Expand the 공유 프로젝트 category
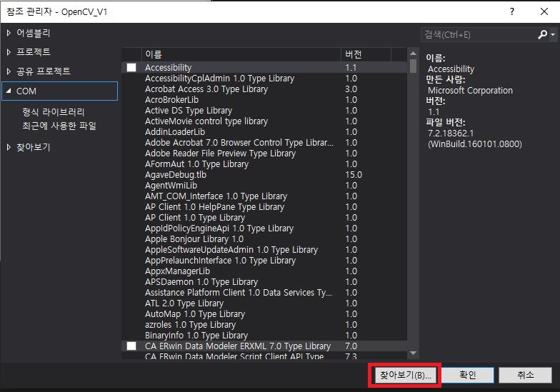560x392 pixels. [x=9, y=71]
